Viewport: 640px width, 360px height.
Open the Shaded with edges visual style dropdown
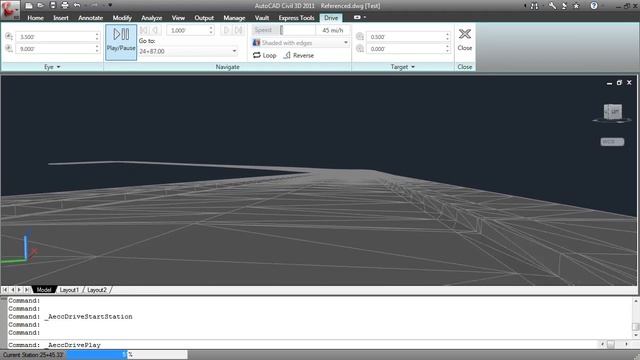pyautogui.click(x=300, y=42)
